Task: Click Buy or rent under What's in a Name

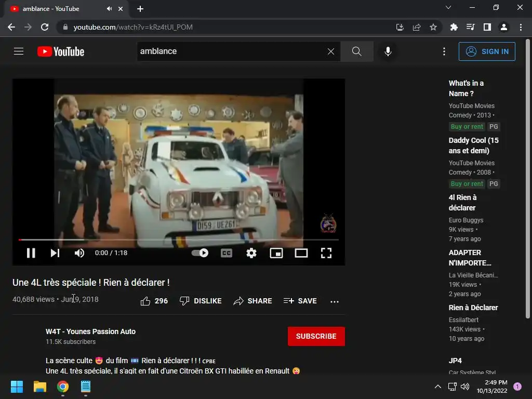Action: [x=467, y=127]
